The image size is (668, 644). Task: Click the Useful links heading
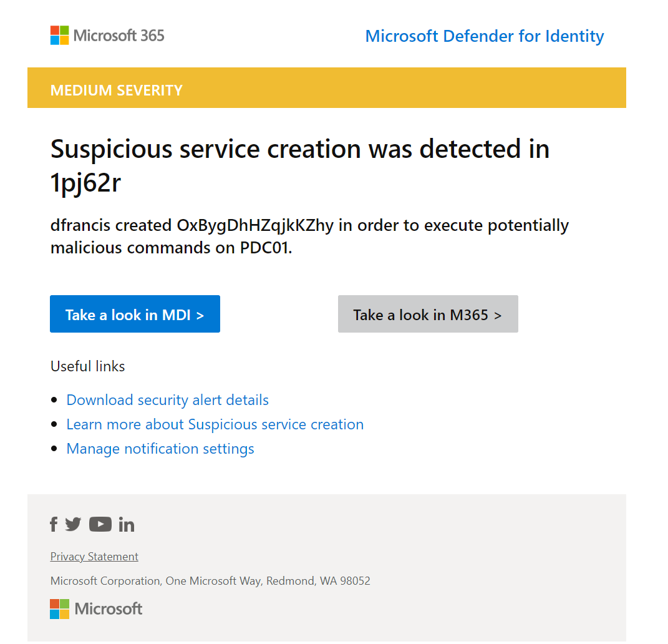88,366
